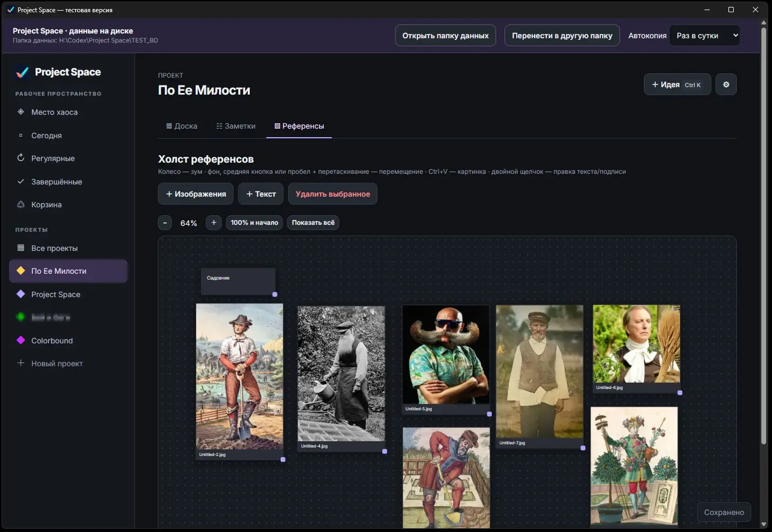Zoom out with the minus button
772x532 pixels.
pos(165,223)
